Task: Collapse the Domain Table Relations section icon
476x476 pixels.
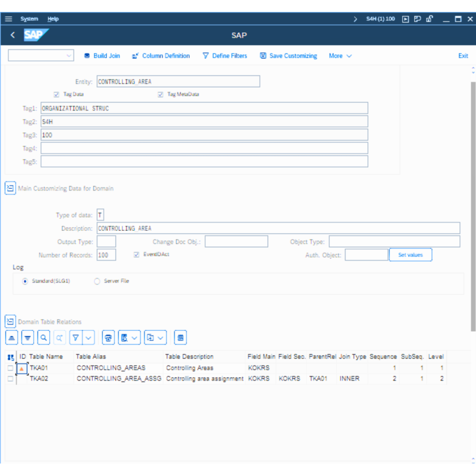Action: [10, 321]
